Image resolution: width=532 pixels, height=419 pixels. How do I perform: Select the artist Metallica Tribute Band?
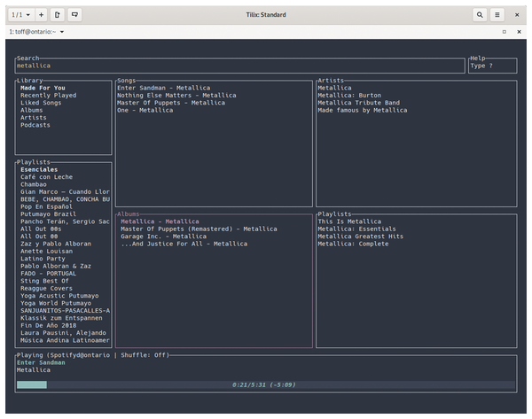pos(358,103)
